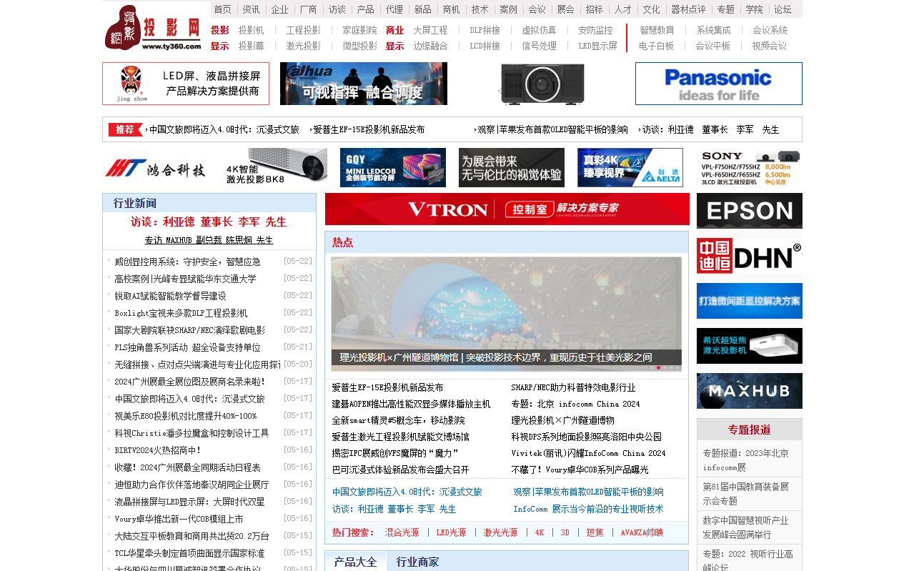Screen dimensions: 924x571
Task: Open the 视频会议 category link
Action: click(x=770, y=46)
